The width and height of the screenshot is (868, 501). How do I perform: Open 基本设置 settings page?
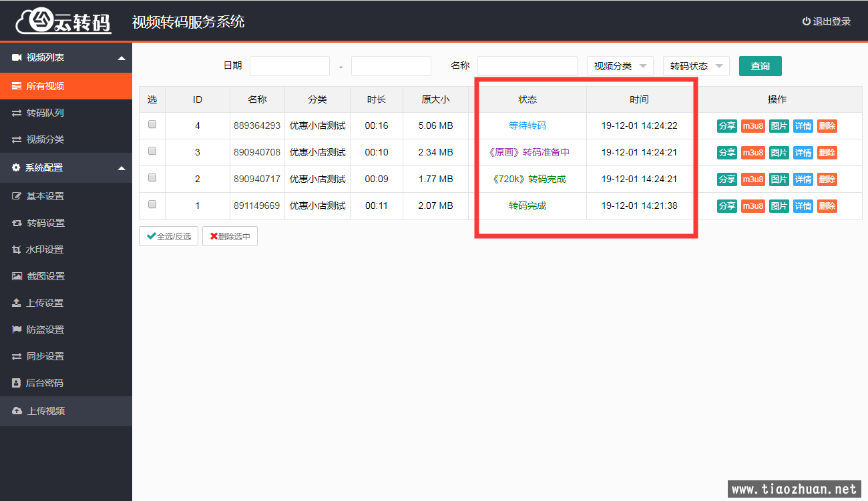click(66, 196)
